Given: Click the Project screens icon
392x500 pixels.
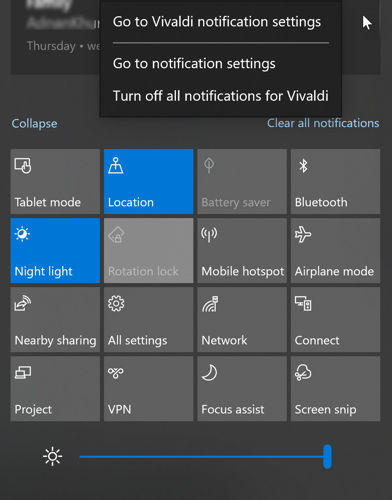Looking at the screenshot, I should [x=23, y=373].
